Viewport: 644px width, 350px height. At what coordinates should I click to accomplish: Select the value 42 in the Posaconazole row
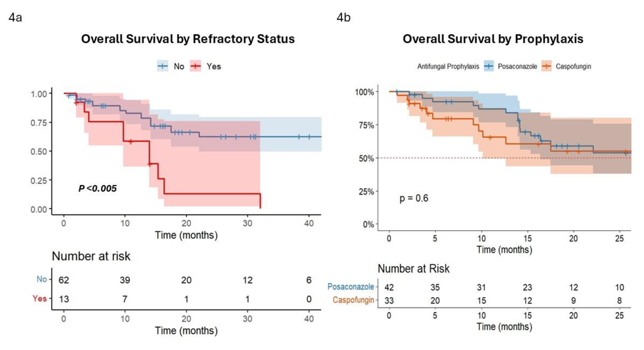pyautogui.click(x=389, y=287)
